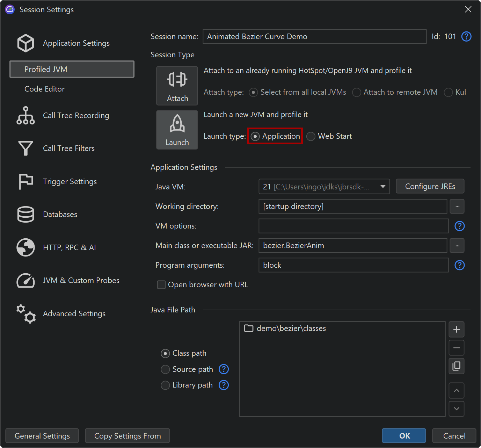Image resolution: width=481 pixels, height=448 pixels.
Task: Add a class path entry with plus button
Action: click(x=456, y=330)
